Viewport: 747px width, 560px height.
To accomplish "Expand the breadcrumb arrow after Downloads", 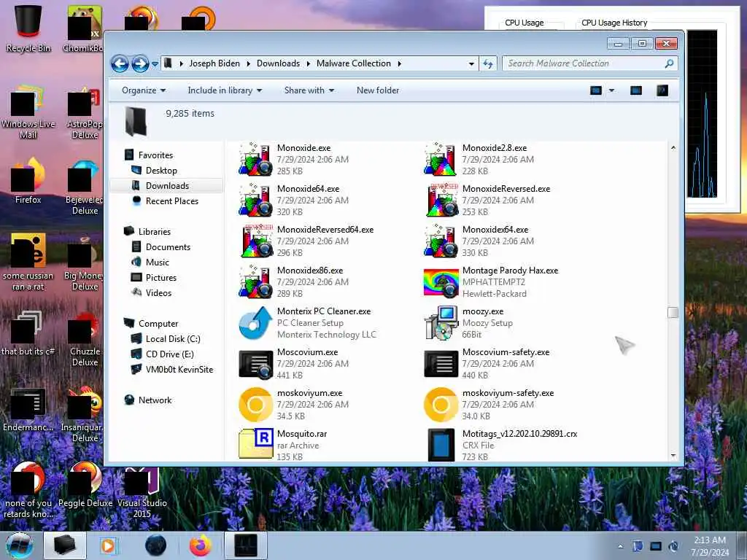I will coord(309,63).
